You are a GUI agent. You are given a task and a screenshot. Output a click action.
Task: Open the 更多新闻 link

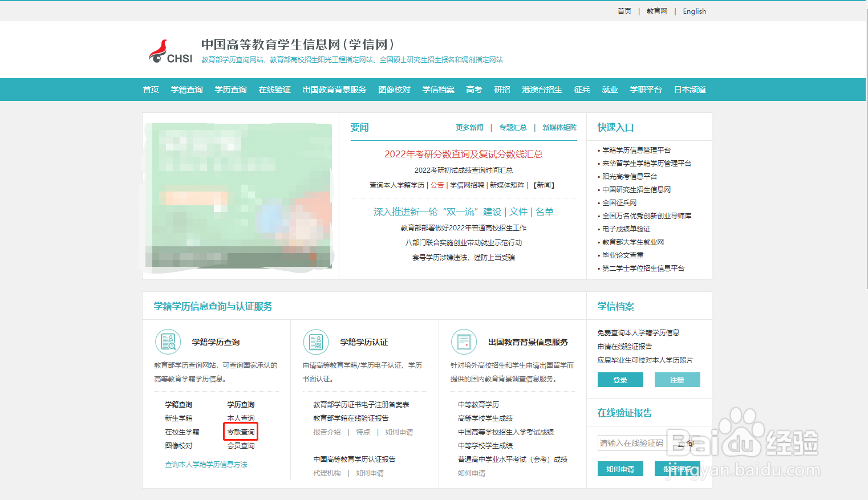pos(469,128)
